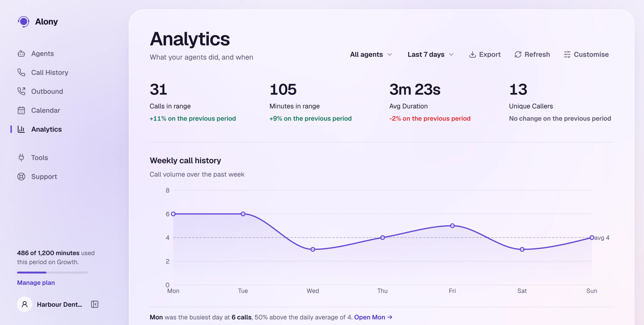The width and height of the screenshot is (644, 325).
Task: Click the Wed axis label
Action: pyautogui.click(x=313, y=291)
